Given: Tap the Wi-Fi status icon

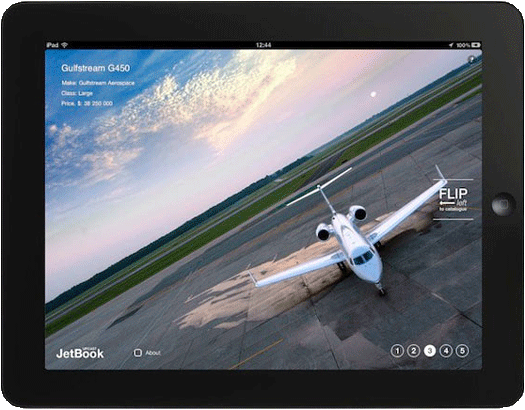Looking at the screenshot, I should coord(64,45).
